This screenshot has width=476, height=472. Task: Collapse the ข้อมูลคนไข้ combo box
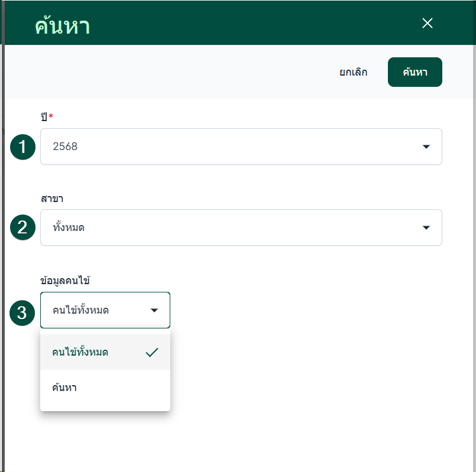(x=95, y=310)
